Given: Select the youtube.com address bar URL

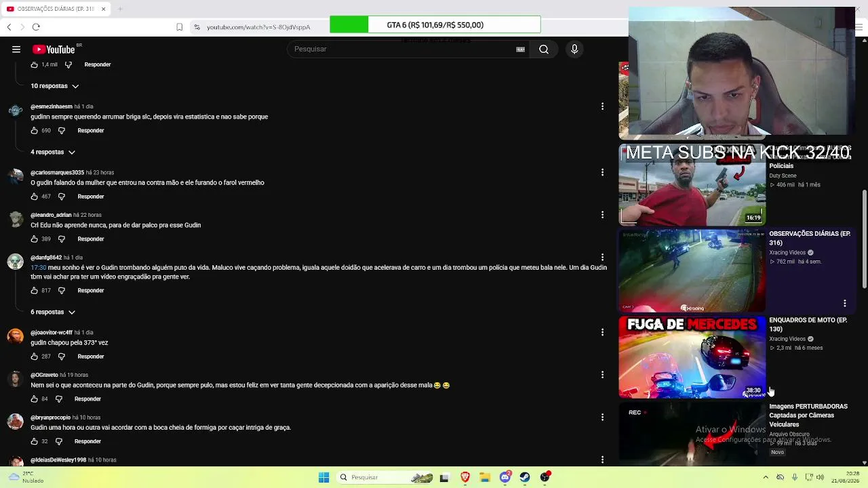Looking at the screenshot, I should click(258, 27).
